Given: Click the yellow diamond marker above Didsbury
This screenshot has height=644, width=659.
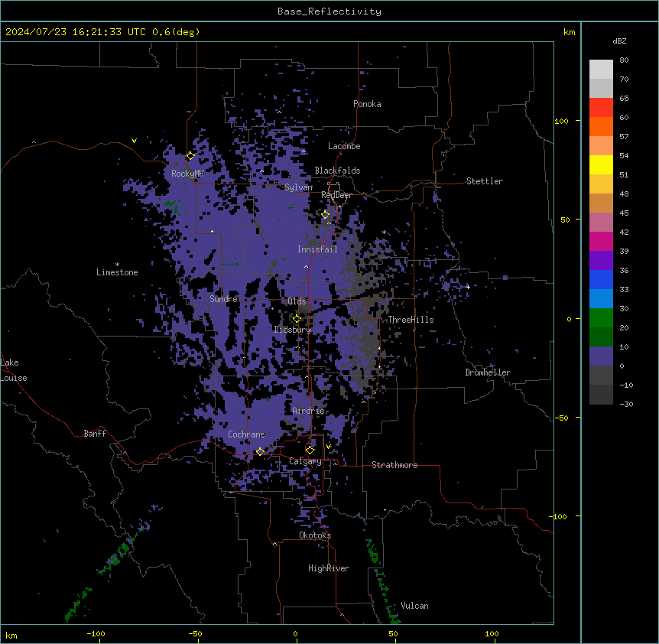Looking at the screenshot, I should tap(297, 319).
